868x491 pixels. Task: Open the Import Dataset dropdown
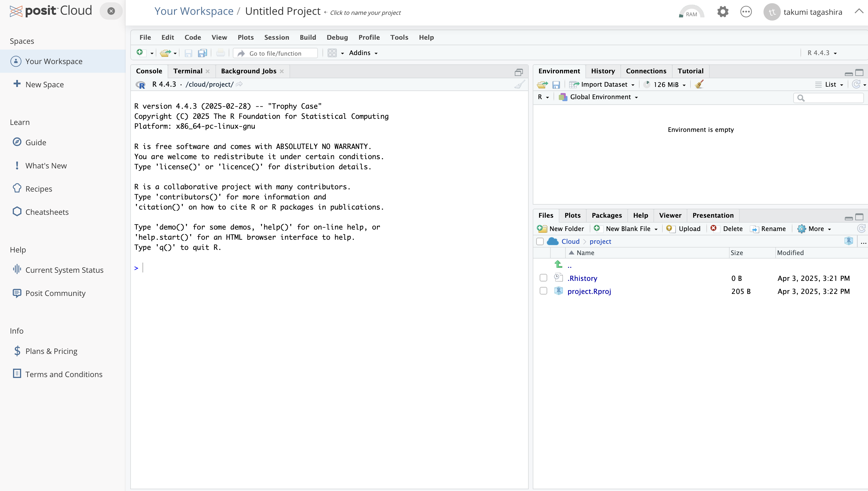[603, 84]
